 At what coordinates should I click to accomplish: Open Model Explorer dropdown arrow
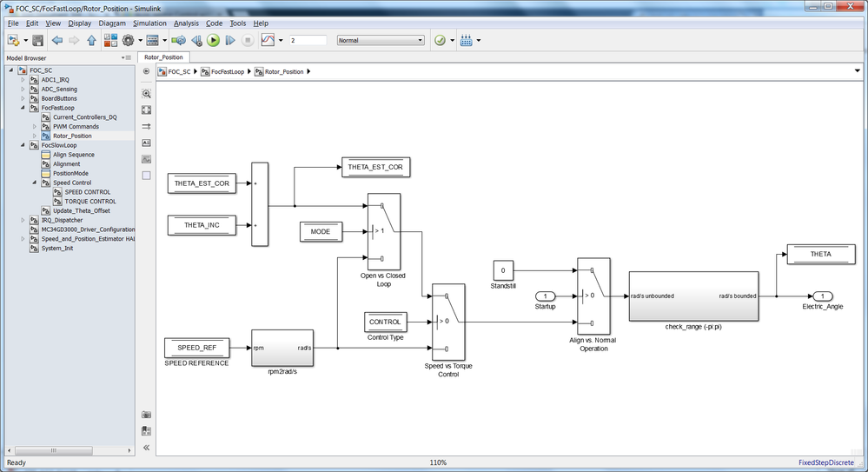click(x=164, y=41)
